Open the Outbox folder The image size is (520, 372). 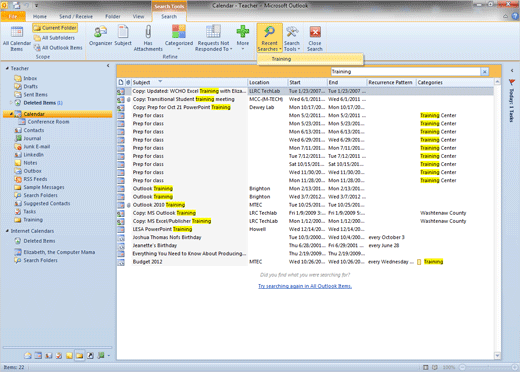pyautogui.click(x=32, y=171)
